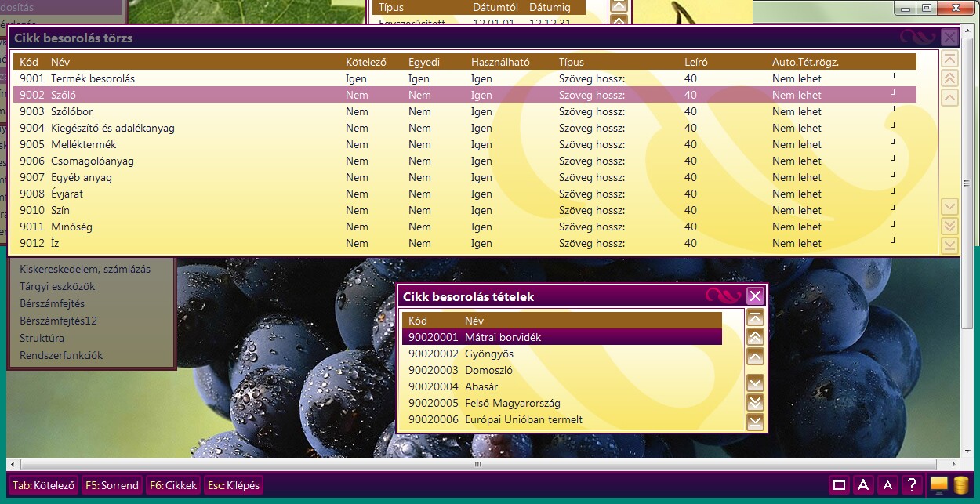Click Esc: Kilépés shortcut button
Image resolution: width=980 pixels, height=504 pixels.
coord(234,485)
